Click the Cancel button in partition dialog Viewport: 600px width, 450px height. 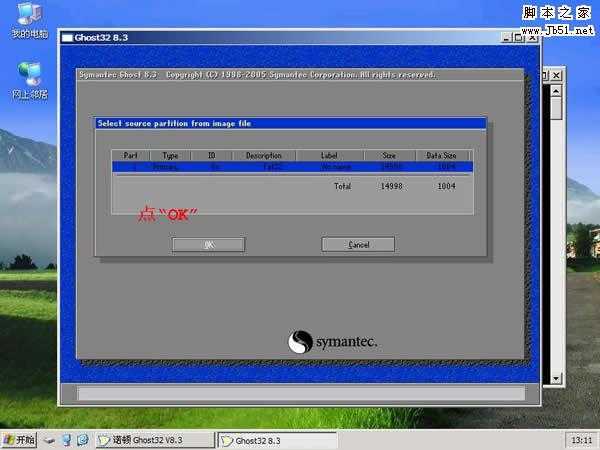(358, 245)
